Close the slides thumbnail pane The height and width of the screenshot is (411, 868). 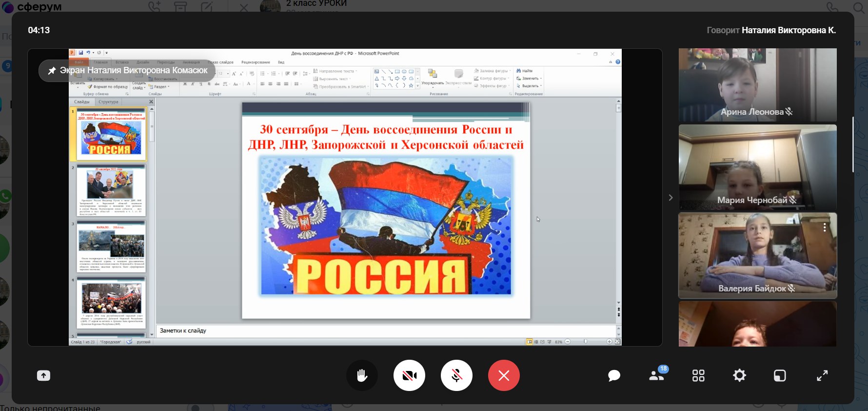click(x=151, y=102)
